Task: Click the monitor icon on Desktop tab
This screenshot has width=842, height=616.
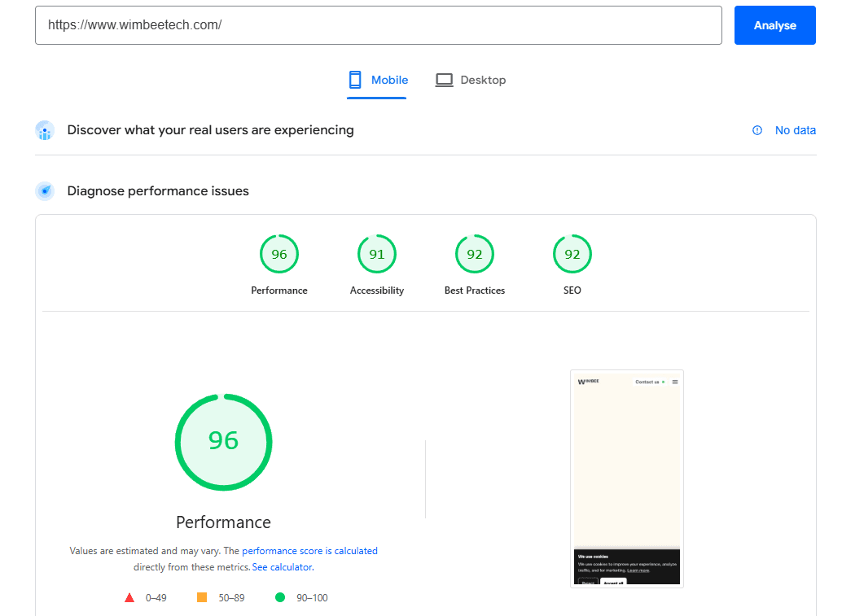Action: [444, 79]
